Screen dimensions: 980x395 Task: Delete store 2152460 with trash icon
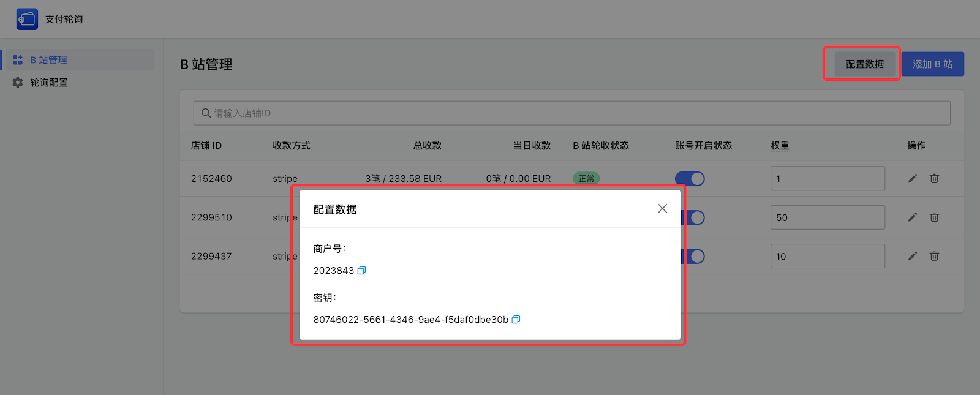pos(934,179)
